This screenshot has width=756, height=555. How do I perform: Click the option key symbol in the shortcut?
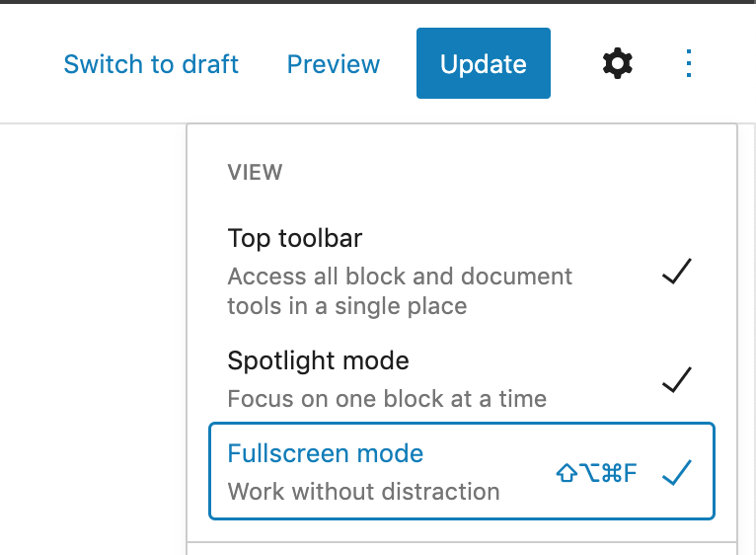[587, 473]
